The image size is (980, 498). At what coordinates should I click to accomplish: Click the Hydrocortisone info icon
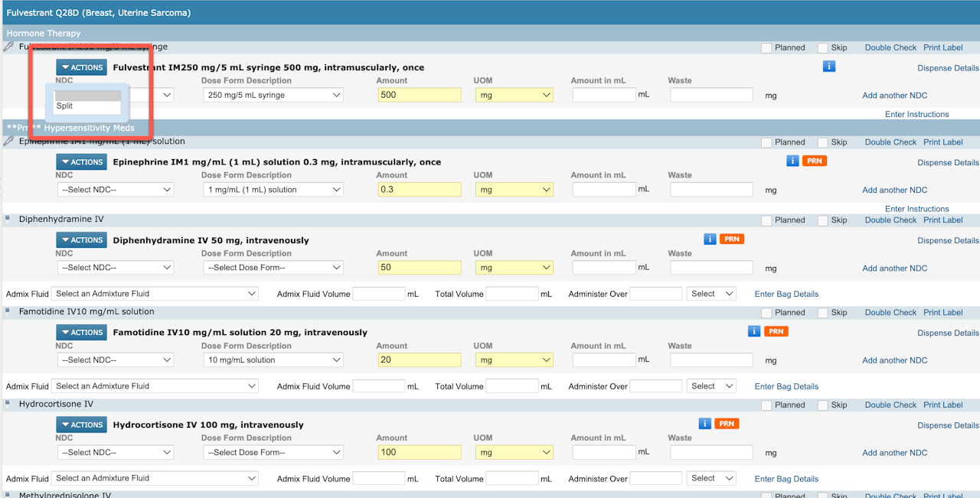pos(705,424)
